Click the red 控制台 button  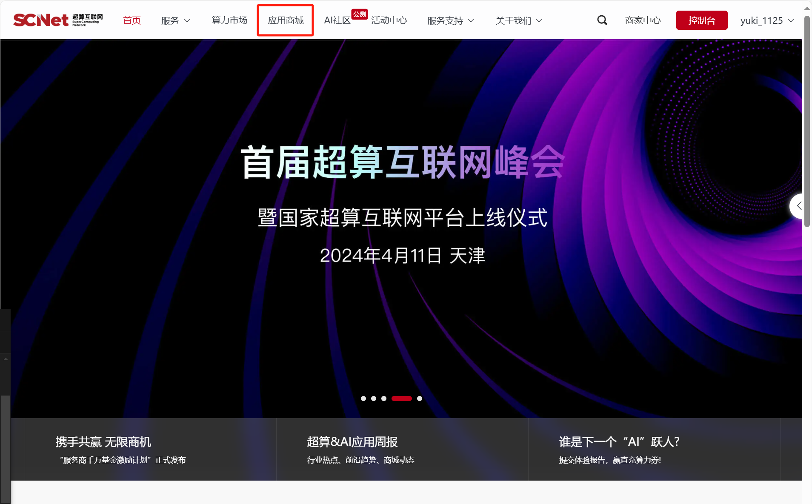pyautogui.click(x=701, y=20)
